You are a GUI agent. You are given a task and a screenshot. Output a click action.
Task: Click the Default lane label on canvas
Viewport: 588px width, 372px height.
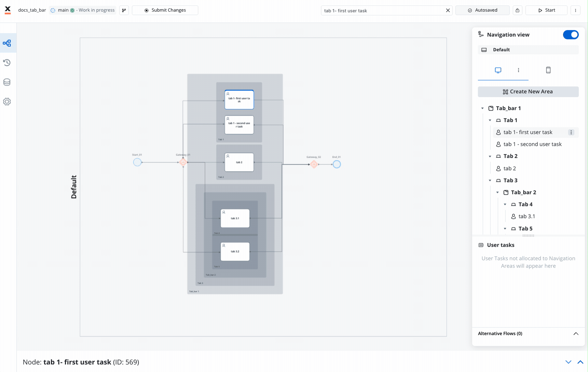[74, 187]
